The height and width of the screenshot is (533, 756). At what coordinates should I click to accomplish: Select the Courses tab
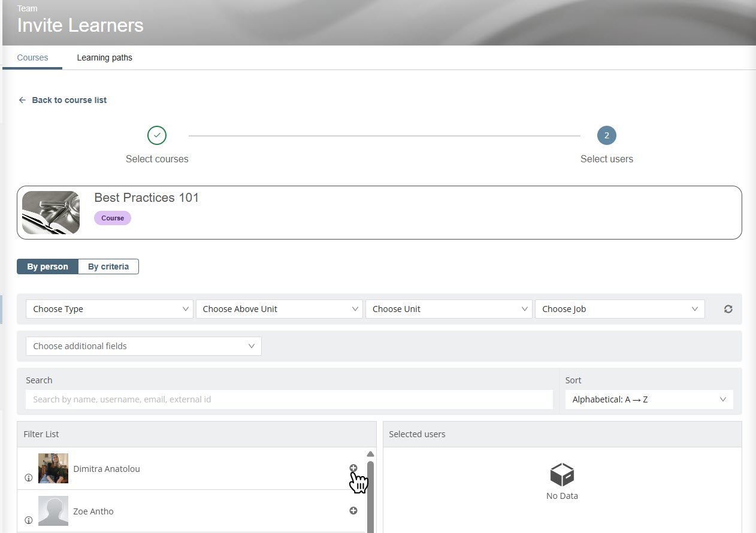[x=32, y=58]
